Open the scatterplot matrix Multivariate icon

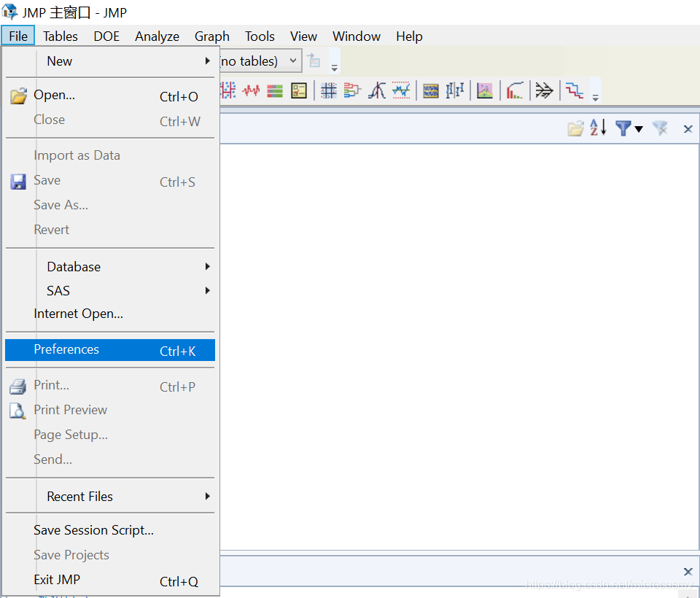[x=329, y=91]
